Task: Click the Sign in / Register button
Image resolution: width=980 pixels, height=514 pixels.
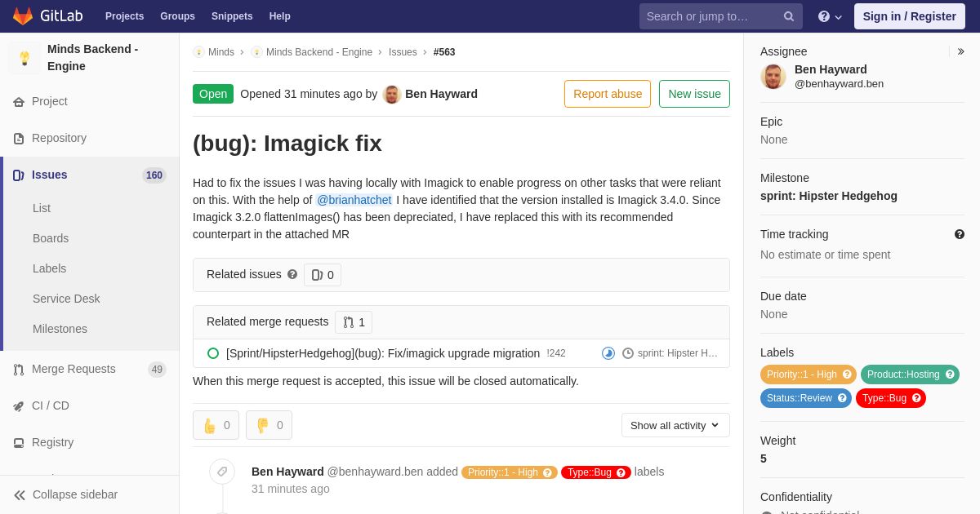Action: [x=910, y=16]
